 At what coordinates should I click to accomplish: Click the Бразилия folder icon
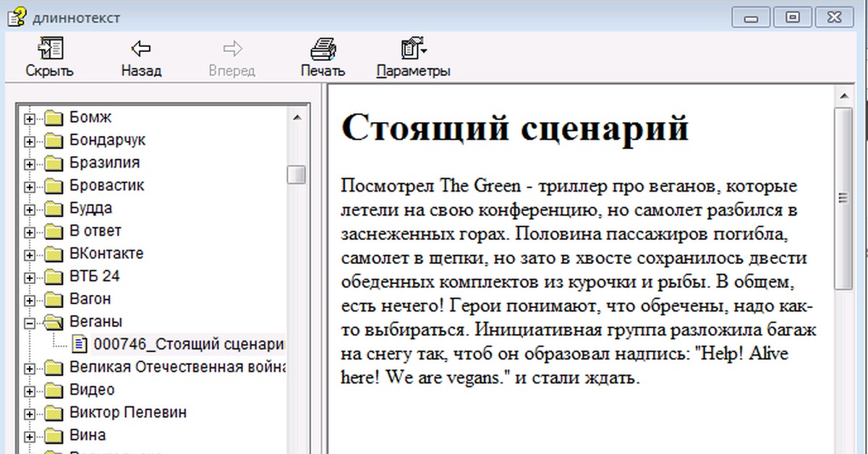pos(54,163)
